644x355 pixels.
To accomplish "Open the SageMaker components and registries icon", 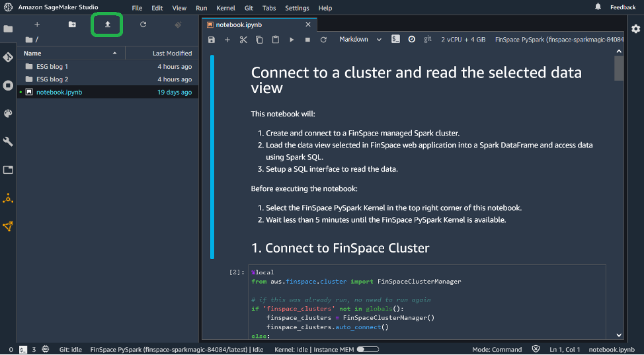I will (x=8, y=198).
